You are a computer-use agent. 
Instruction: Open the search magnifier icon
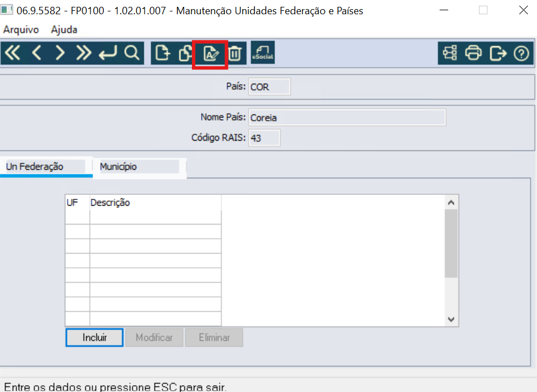pos(132,53)
